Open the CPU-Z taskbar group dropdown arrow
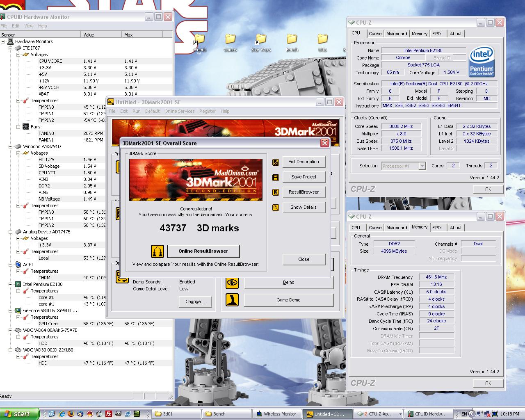The height and width of the screenshot is (420, 525). [400, 414]
